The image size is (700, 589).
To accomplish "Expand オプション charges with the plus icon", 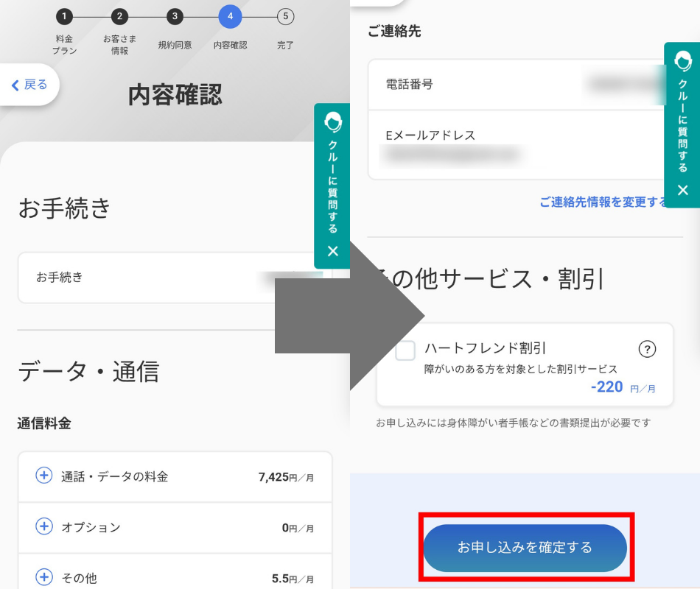I will tap(44, 526).
